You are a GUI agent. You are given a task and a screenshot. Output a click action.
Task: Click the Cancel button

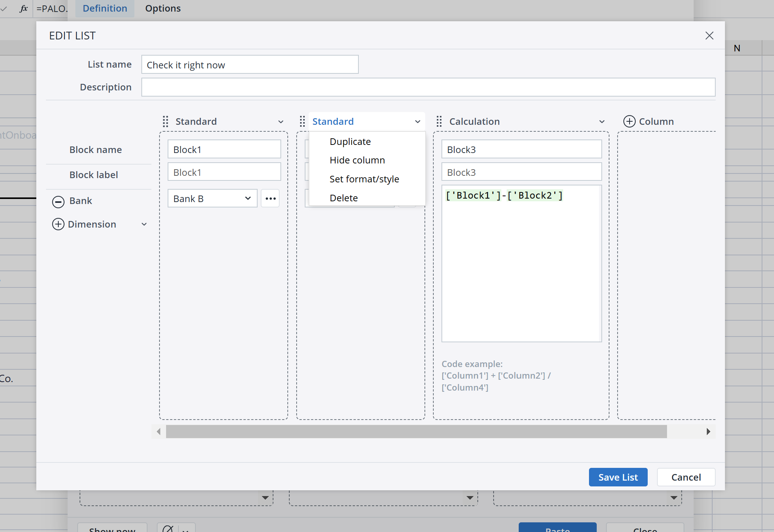tap(686, 478)
